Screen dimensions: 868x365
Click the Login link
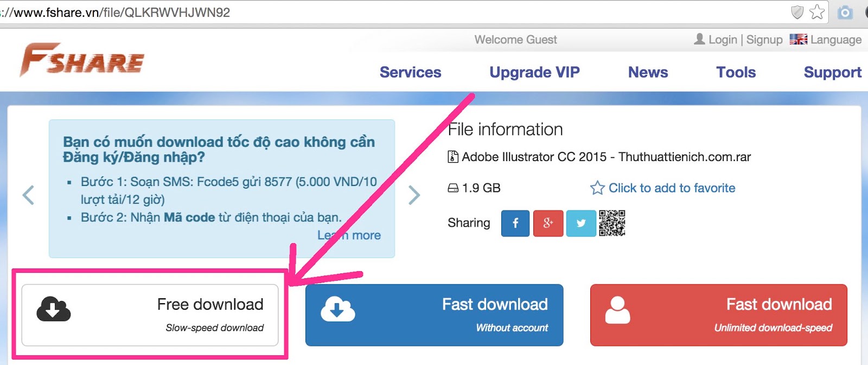[x=723, y=40]
